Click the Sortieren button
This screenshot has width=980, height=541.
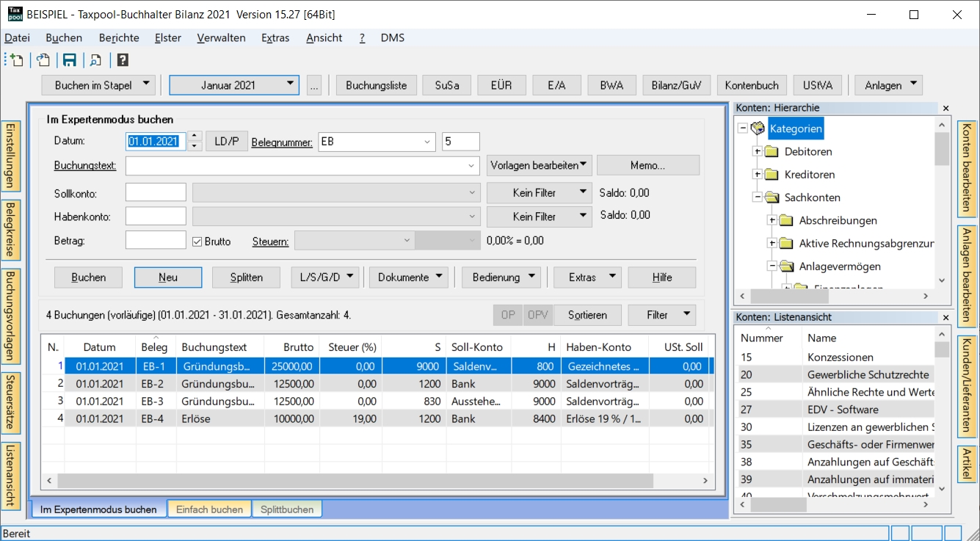[587, 315]
